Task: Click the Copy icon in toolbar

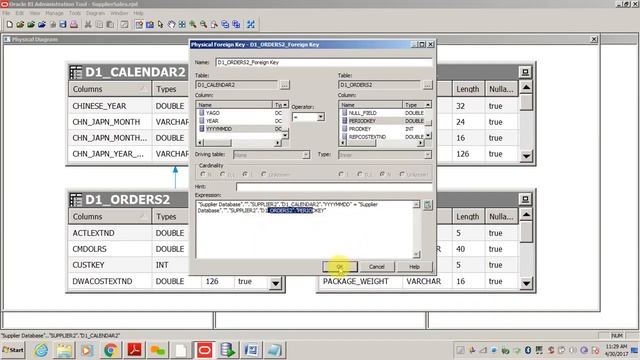Action: tap(99, 24)
